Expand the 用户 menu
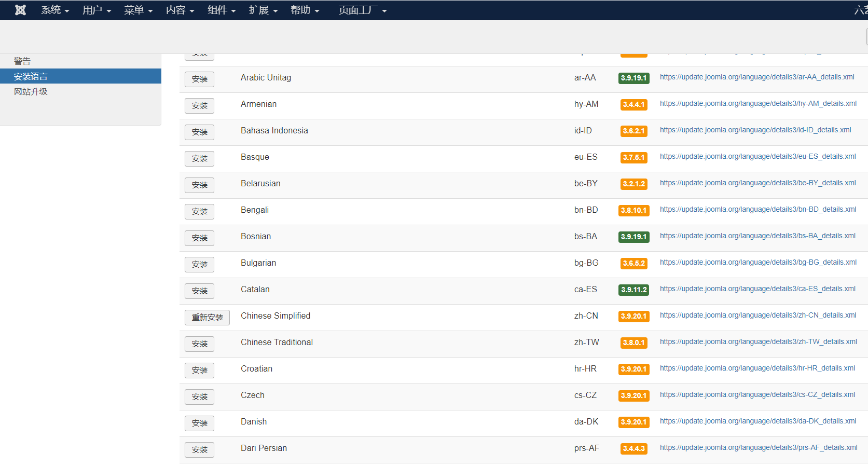 97,10
